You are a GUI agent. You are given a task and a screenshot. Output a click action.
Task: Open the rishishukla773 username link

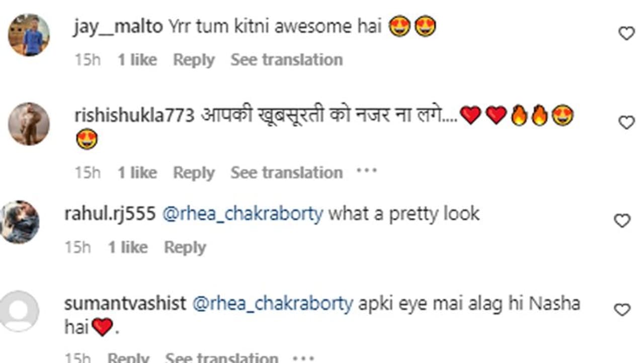134,116
